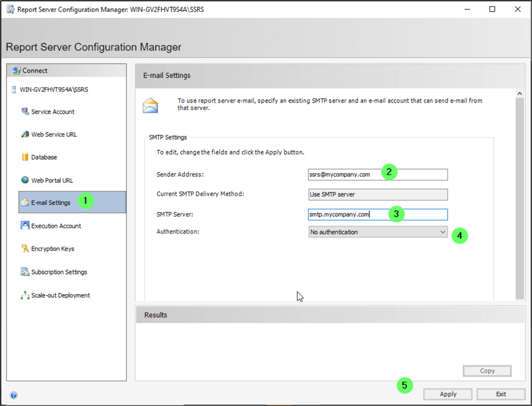Select the E-mail Settings menu item

51,203
